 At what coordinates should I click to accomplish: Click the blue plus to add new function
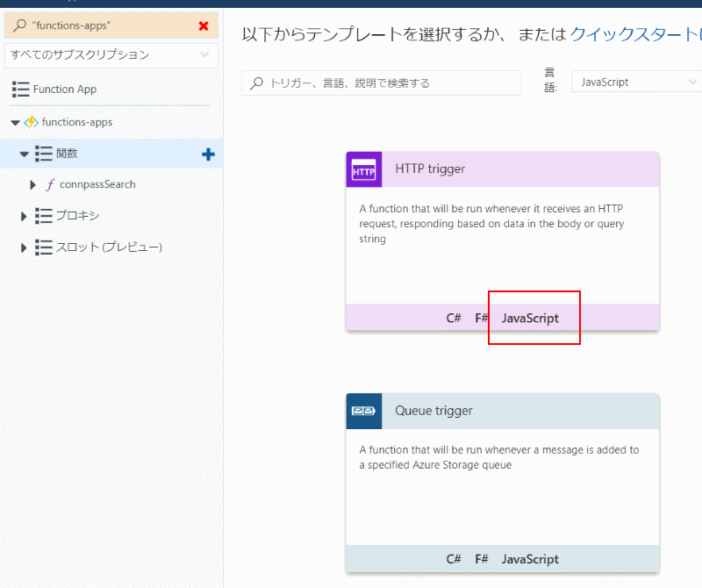point(208,154)
